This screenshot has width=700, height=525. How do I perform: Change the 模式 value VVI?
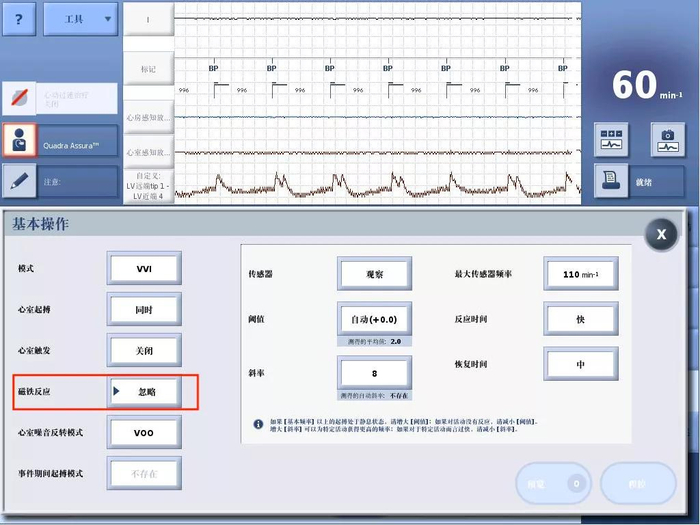click(144, 268)
